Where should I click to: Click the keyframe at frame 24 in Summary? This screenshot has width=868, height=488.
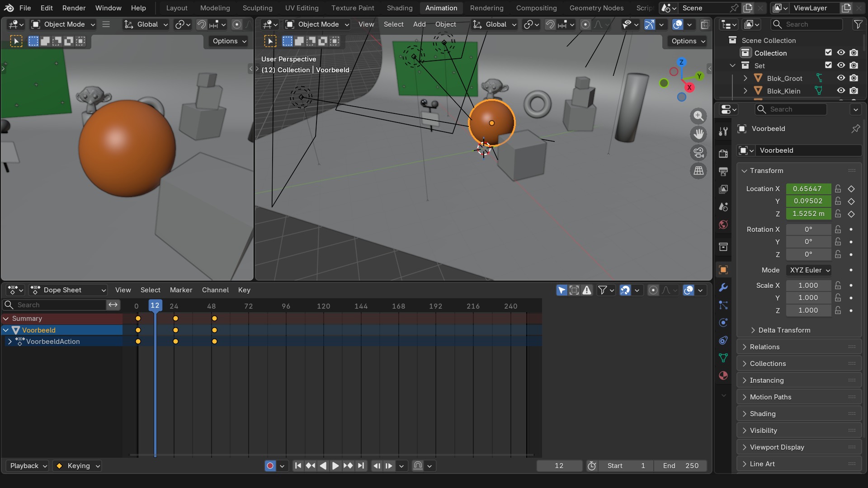point(175,319)
